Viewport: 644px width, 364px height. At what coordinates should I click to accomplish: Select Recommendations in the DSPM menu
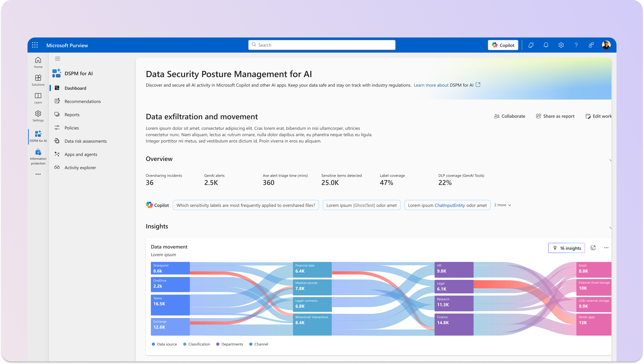pyautogui.click(x=83, y=101)
